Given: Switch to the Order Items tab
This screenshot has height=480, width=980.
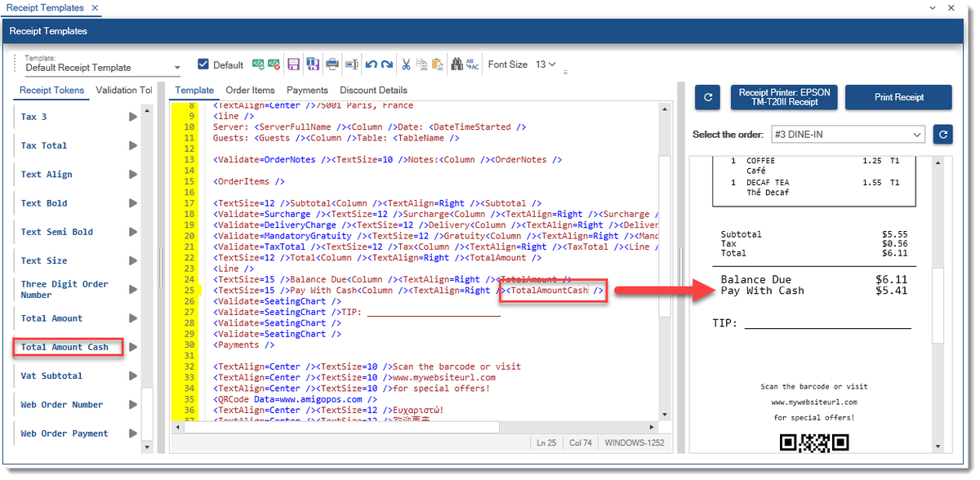Looking at the screenshot, I should pyautogui.click(x=250, y=91).
